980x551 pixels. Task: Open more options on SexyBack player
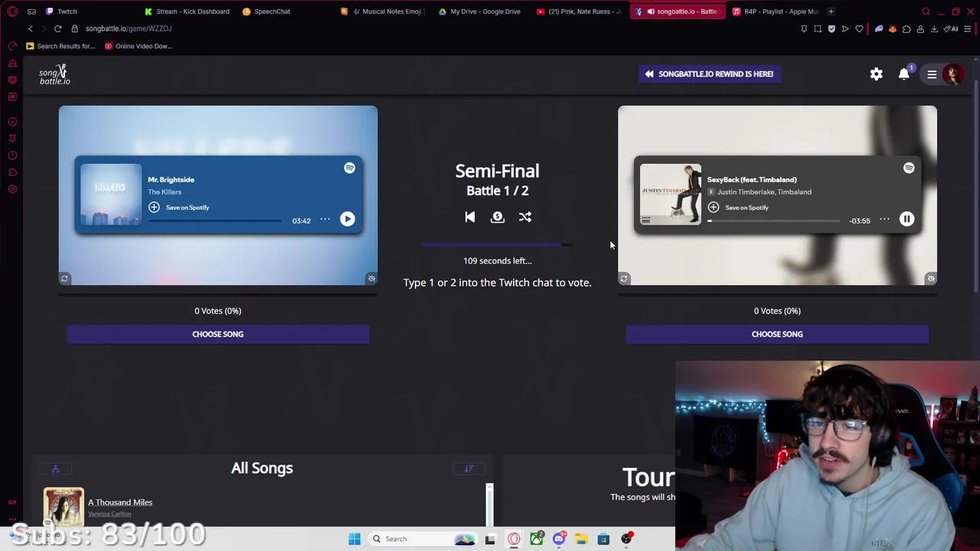pos(884,220)
